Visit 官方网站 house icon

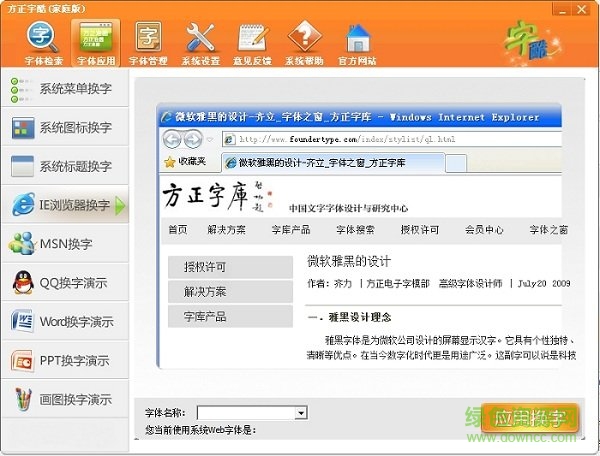(357, 43)
